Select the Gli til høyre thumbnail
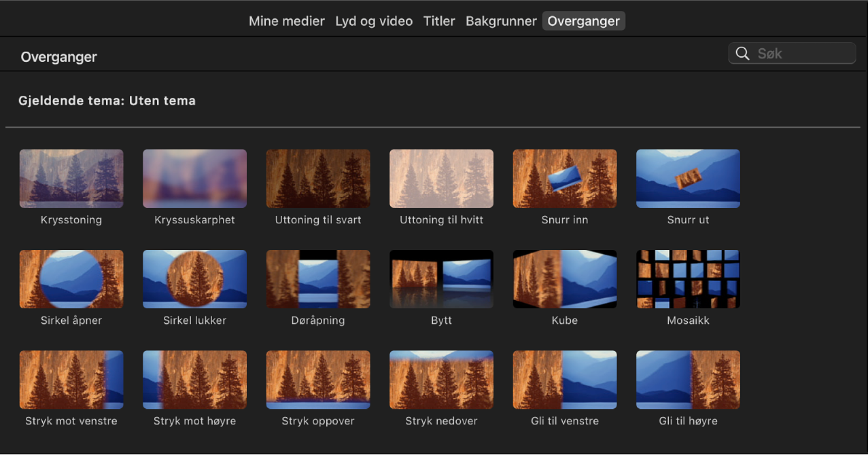 coord(688,380)
